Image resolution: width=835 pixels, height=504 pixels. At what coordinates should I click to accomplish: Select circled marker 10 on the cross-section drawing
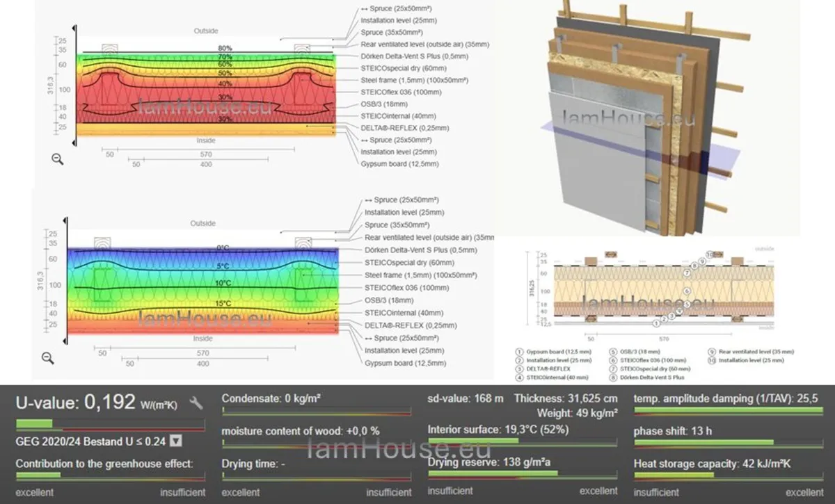pos(709,255)
